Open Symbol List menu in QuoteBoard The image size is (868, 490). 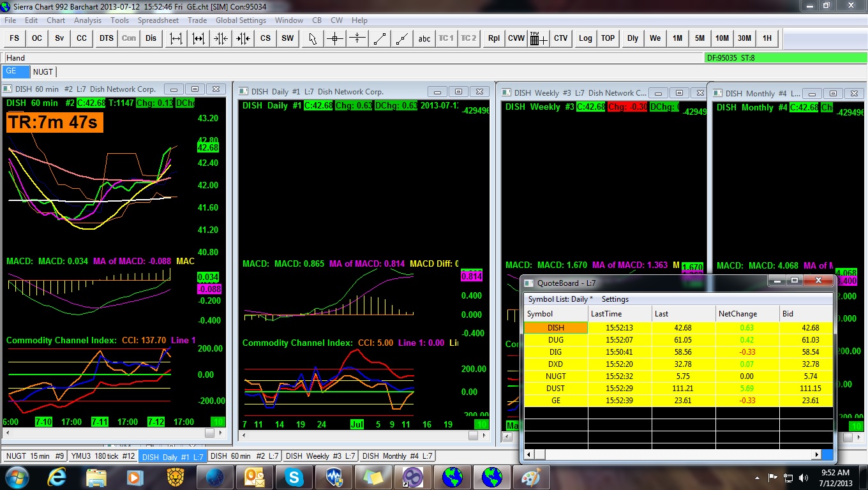560,299
